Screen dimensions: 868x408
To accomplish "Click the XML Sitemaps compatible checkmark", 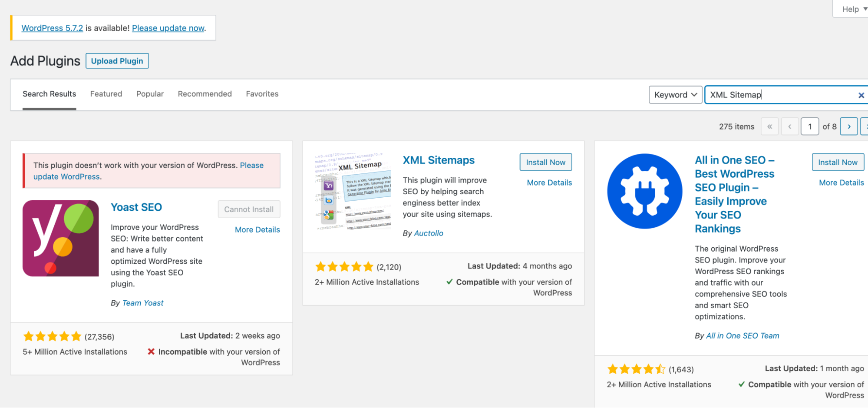I will click(449, 282).
